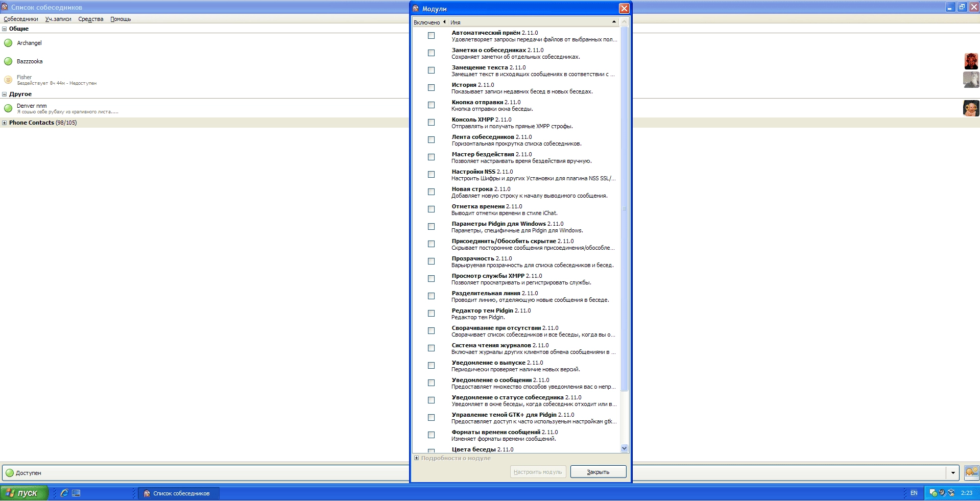Enable the Редактор тем Pidgin checkbox
Image resolution: width=980 pixels, height=501 pixels.
(x=431, y=314)
